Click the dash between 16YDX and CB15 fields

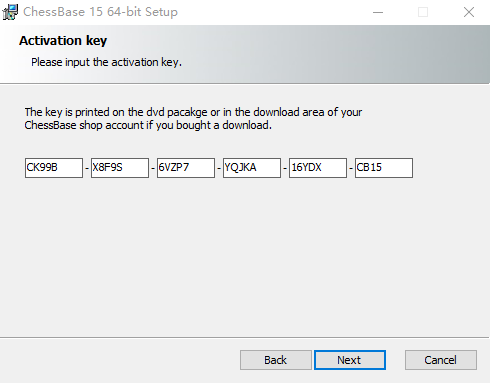351,168
